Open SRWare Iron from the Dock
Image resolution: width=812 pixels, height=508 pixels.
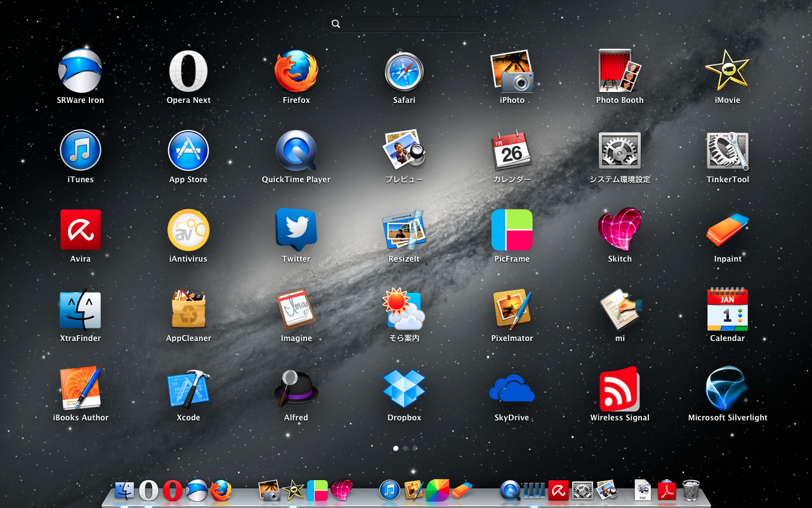[197, 490]
